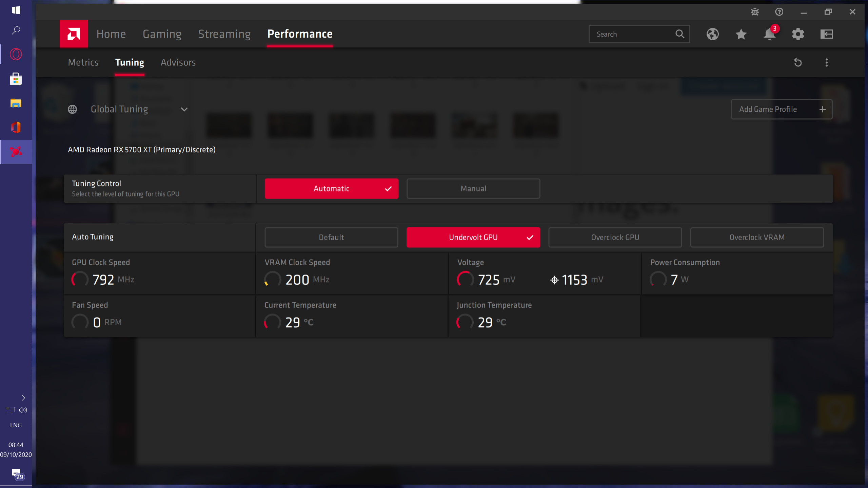Open the Windows Start menu
Image resolution: width=868 pixels, height=488 pixels.
pyautogui.click(x=16, y=10)
